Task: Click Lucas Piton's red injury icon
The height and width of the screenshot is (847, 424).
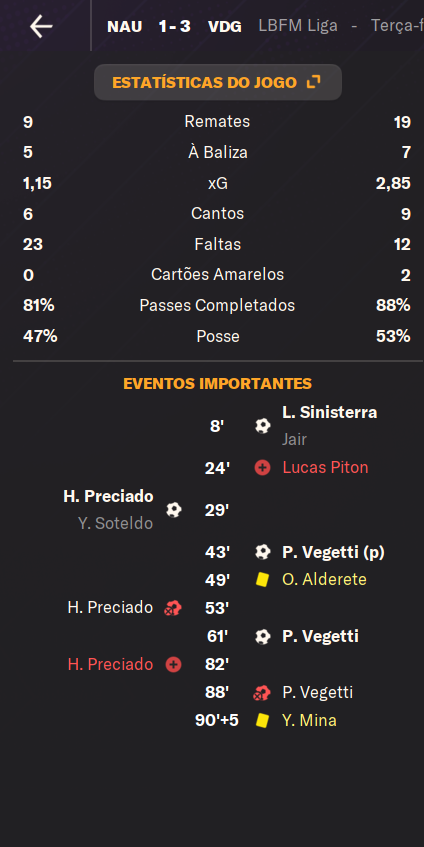Action: click(263, 468)
